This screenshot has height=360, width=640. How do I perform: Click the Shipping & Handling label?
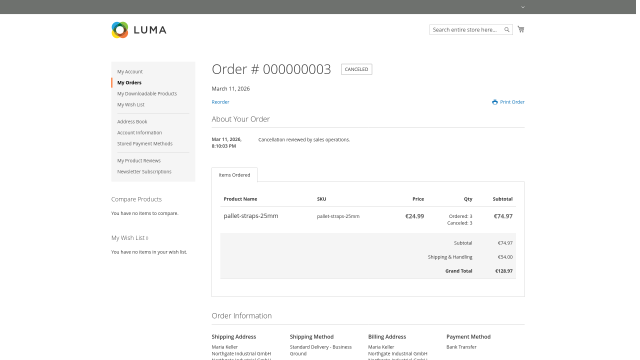(x=450, y=257)
